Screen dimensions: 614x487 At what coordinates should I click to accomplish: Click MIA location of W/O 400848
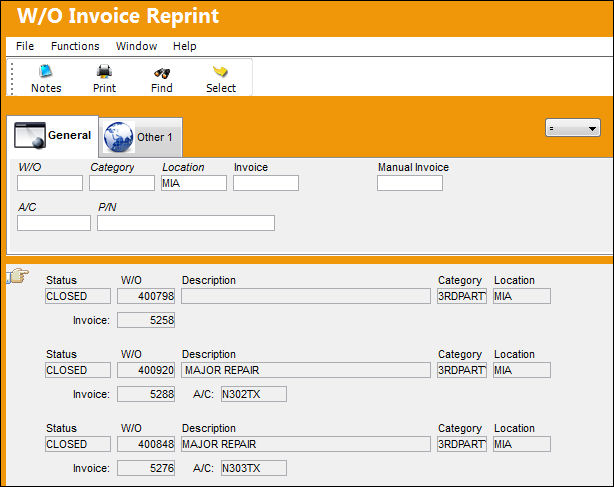522,444
